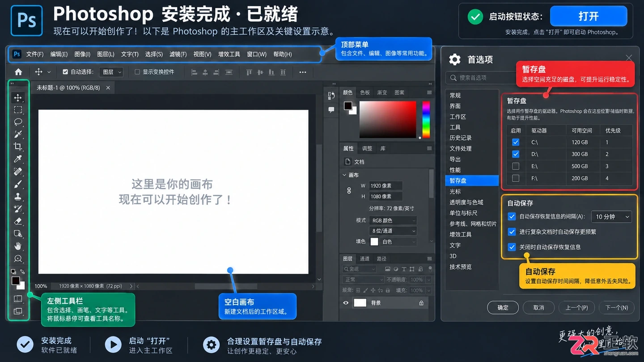Image resolution: width=644 pixels, height=362 pixels.
Task: Open the Comments panel icon
Action: (331, 109)
